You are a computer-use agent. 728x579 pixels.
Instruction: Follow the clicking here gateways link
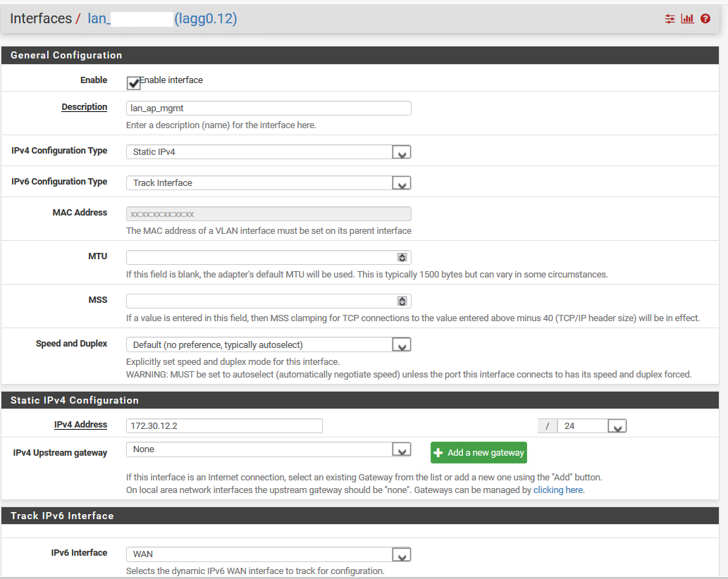[558, 490]
